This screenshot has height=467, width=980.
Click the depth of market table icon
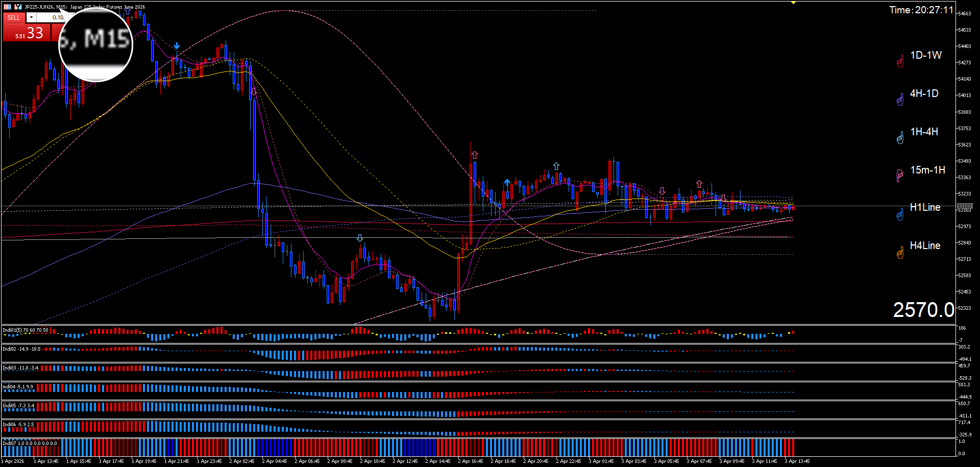coord(8,7)
